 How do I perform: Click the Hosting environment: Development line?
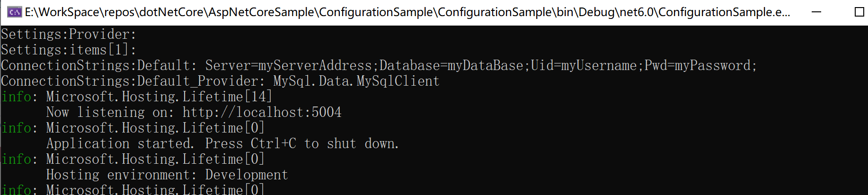click(x=167, y=175)
